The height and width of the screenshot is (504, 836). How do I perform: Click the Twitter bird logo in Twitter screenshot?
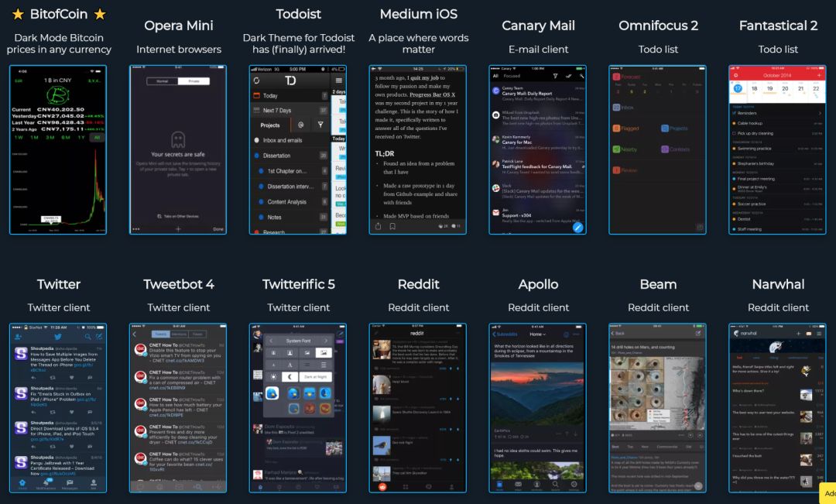(x=57, y=337)
